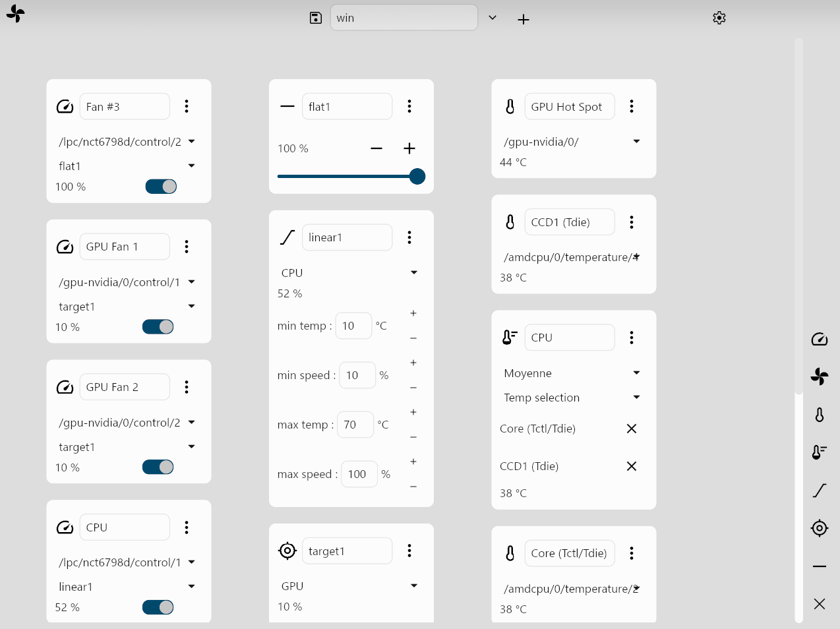Pick the thermometer icon in right sidebar
Screen dimensions: 840x629
coord(820,415)
